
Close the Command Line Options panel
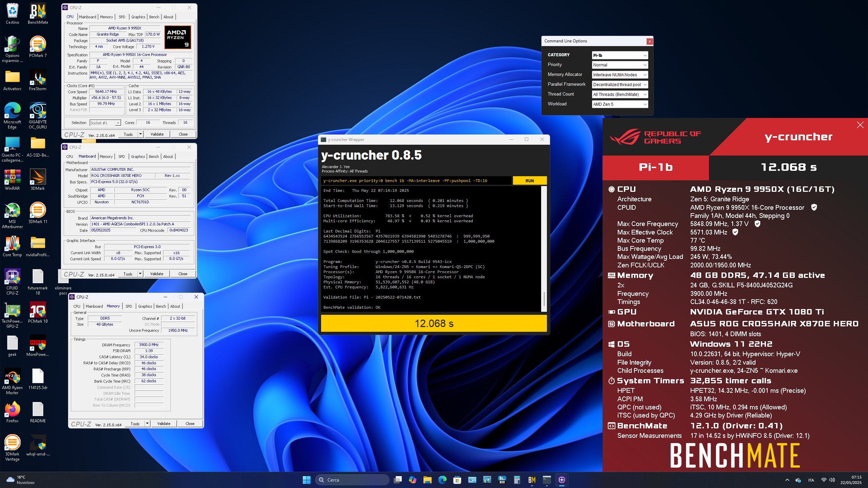click(649, 41)
